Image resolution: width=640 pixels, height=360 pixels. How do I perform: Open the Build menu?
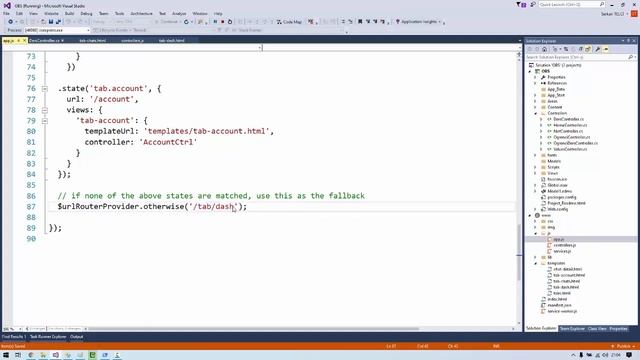click(x=69, y=13)
